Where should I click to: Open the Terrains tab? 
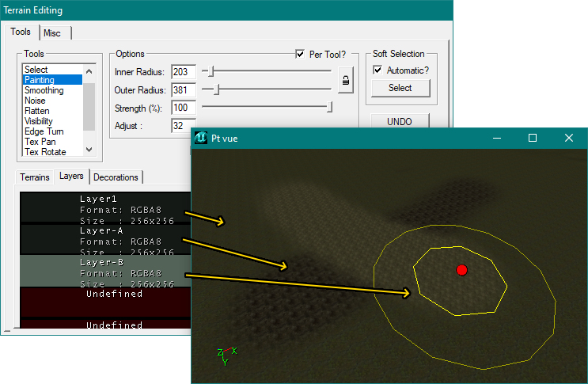35,177
